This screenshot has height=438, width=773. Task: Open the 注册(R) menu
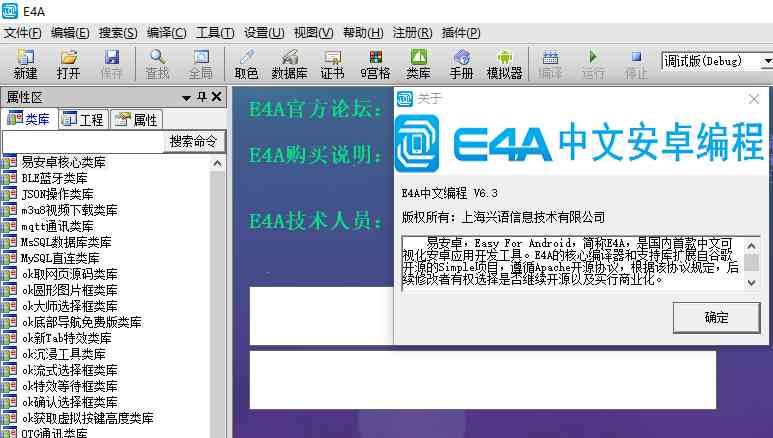tap(413, 33)
